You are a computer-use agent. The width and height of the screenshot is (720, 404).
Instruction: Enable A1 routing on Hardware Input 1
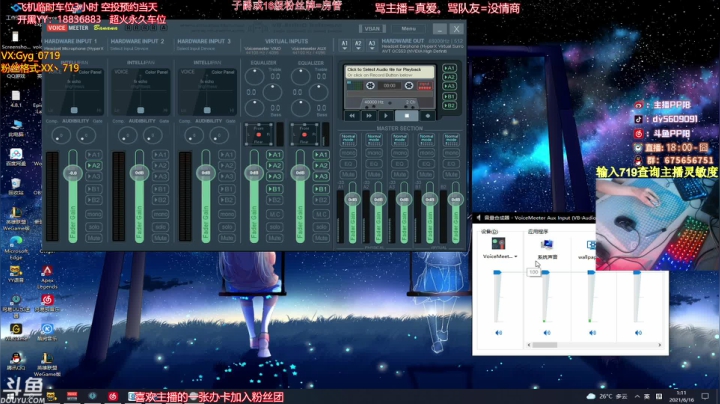[94, 155]
